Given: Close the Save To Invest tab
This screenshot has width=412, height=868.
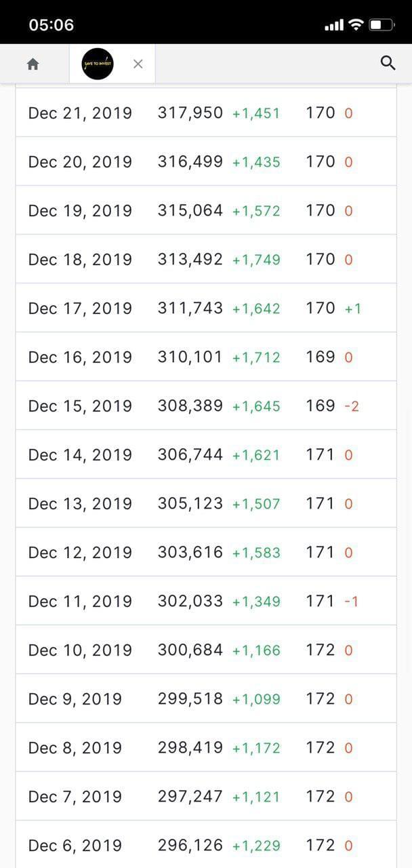Looking at the screenshot, I should (x=138, y=64).
